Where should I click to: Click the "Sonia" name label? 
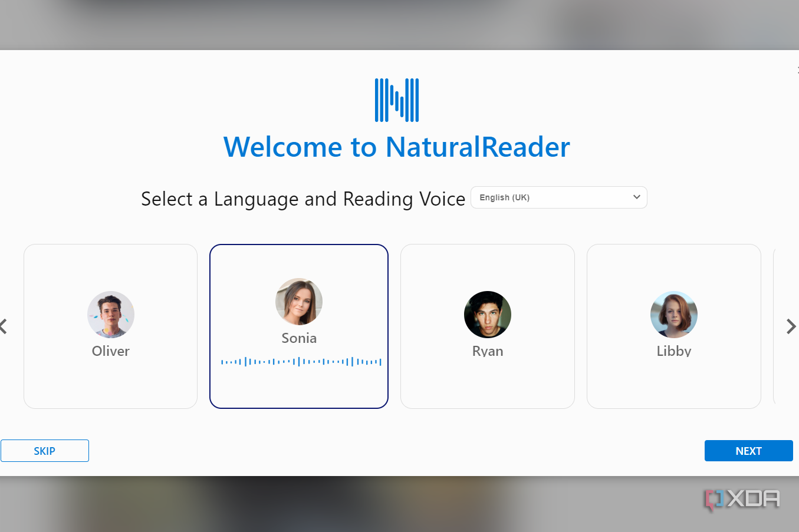tap(299, 338)
